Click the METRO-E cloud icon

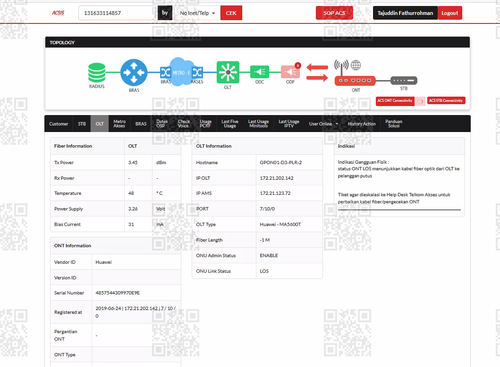pos(181,72)
